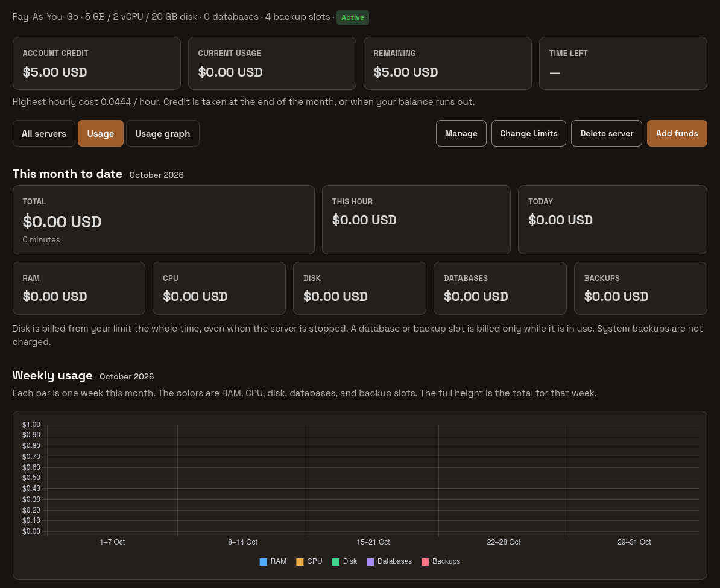The width and height of the screenshot is (720, 588).
Task: Click the 'Highest hourly cost 0.0444 / hour' text
Action: pos(86,102)
